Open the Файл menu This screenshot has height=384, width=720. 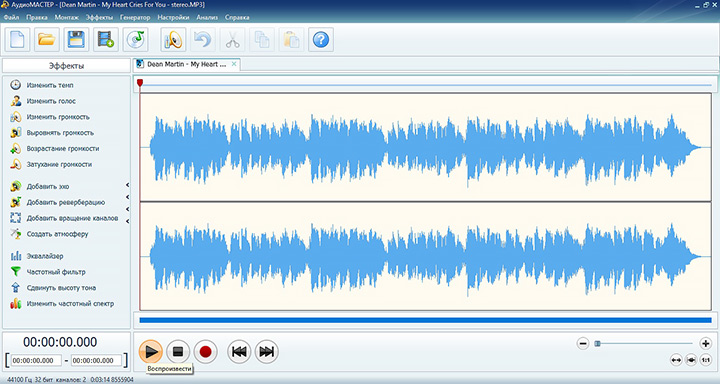(11, 17)
